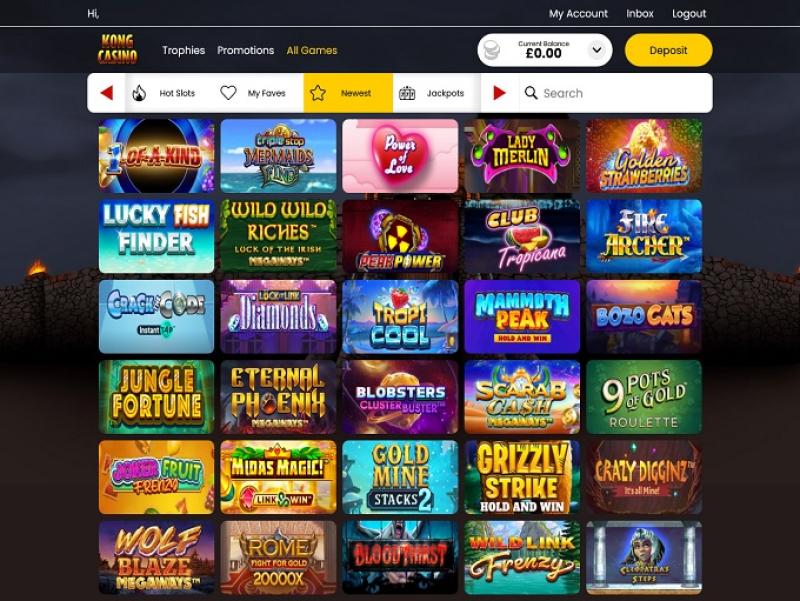
Task: Open My Account link
Action: pos(578,14)
